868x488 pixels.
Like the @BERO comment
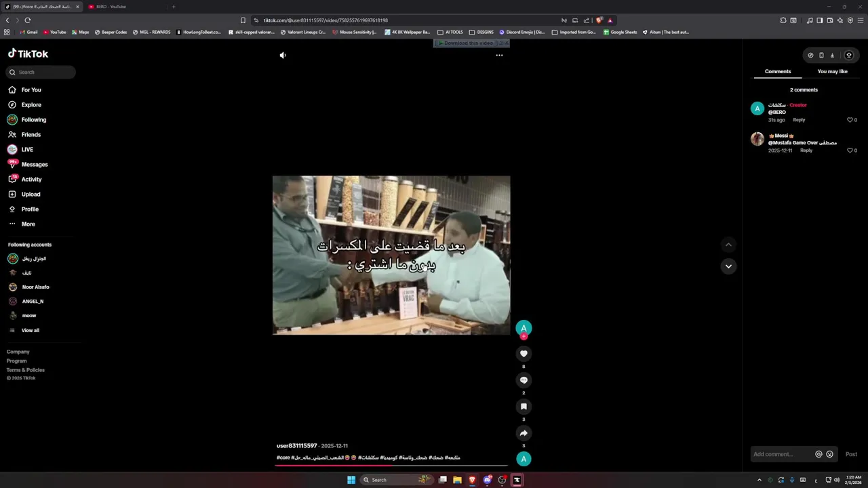click(850, 120)
